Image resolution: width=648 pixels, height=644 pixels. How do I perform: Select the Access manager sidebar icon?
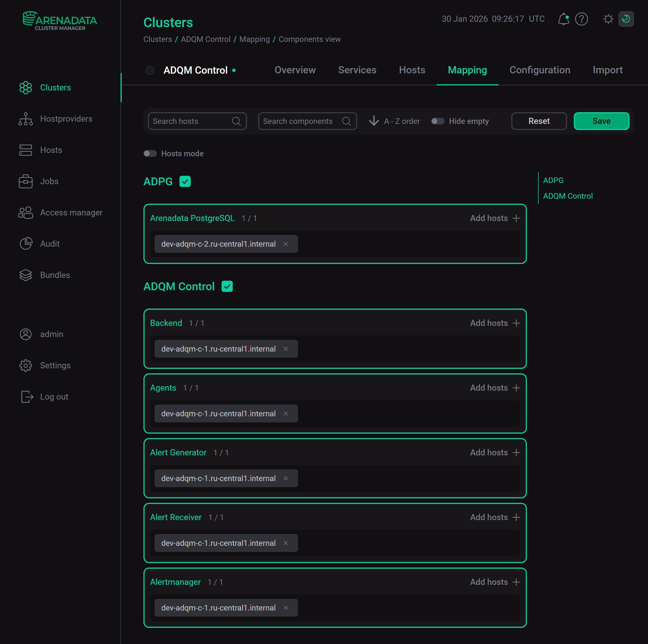(25, 212)
